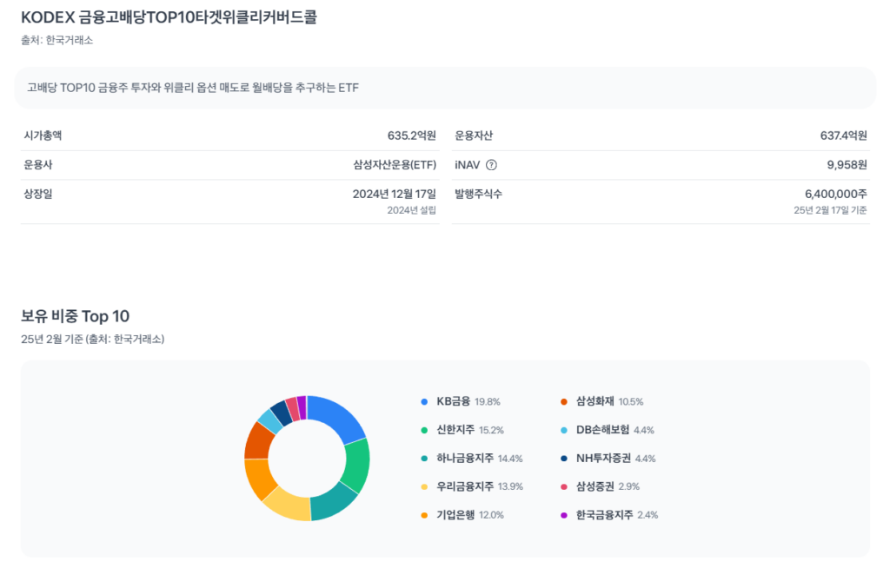
Task: Click the 삼성화재 legend label
Action: [594, 401]
